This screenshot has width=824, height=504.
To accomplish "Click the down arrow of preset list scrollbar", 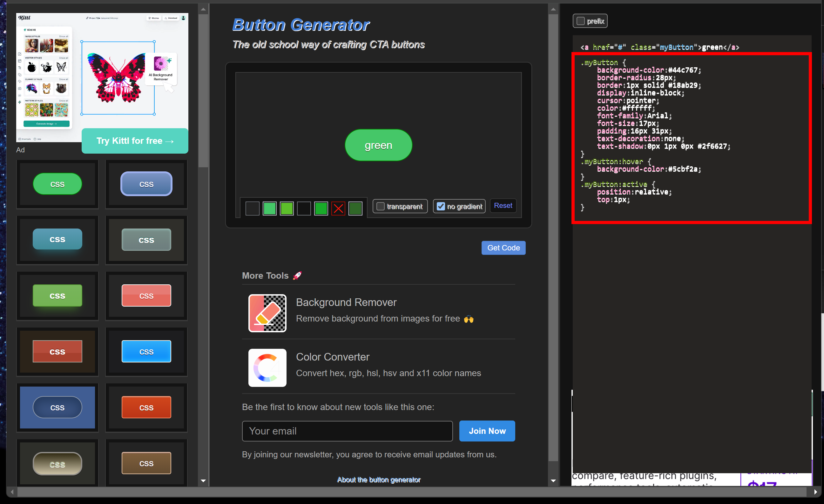I will click(203, 480).
